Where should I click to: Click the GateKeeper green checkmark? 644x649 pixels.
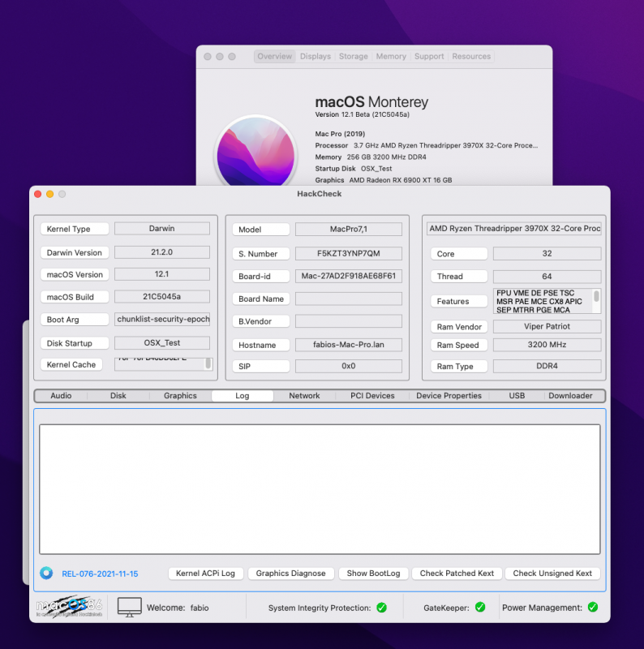point(480,607)
